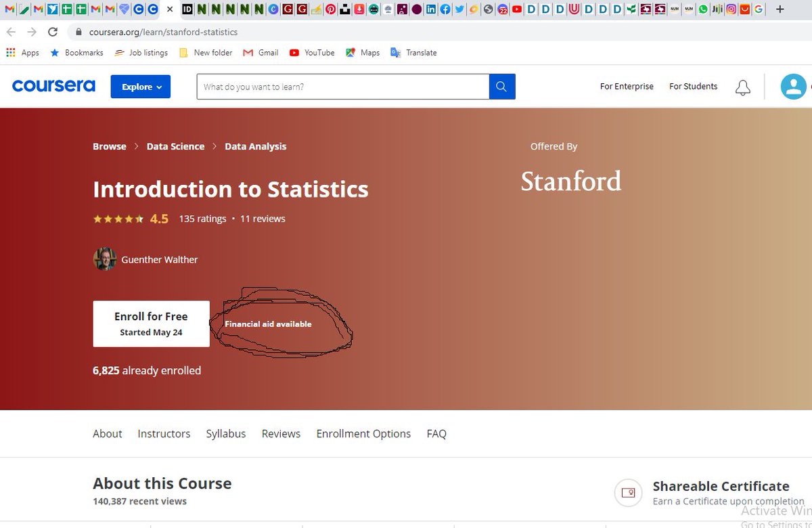Click the 'Introduction to Statistics' heading
Screen dimensions: 812x528
coord(231,189)
